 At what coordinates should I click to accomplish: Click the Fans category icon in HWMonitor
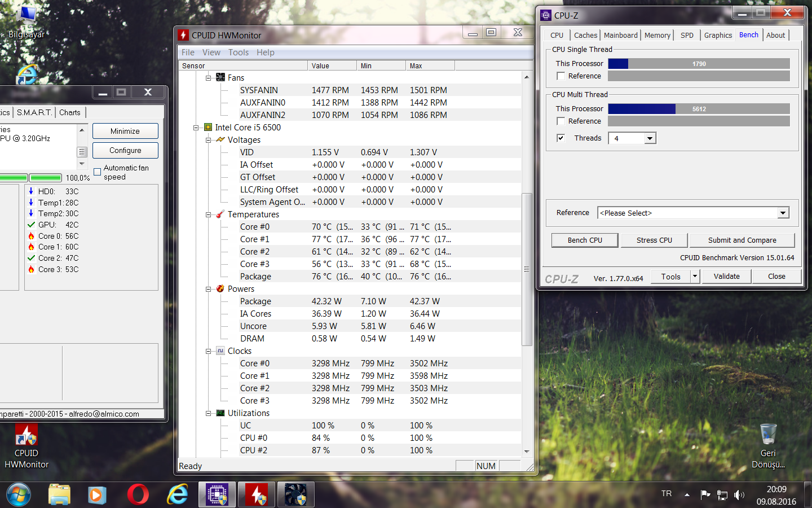click(x=220, y=77)
